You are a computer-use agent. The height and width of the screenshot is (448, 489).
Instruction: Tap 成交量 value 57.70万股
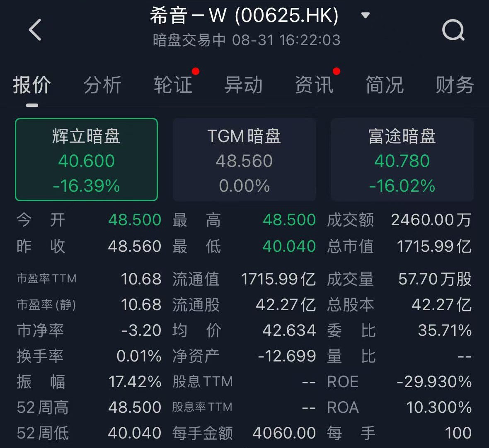pyautogui.click(x=435, y=279)
